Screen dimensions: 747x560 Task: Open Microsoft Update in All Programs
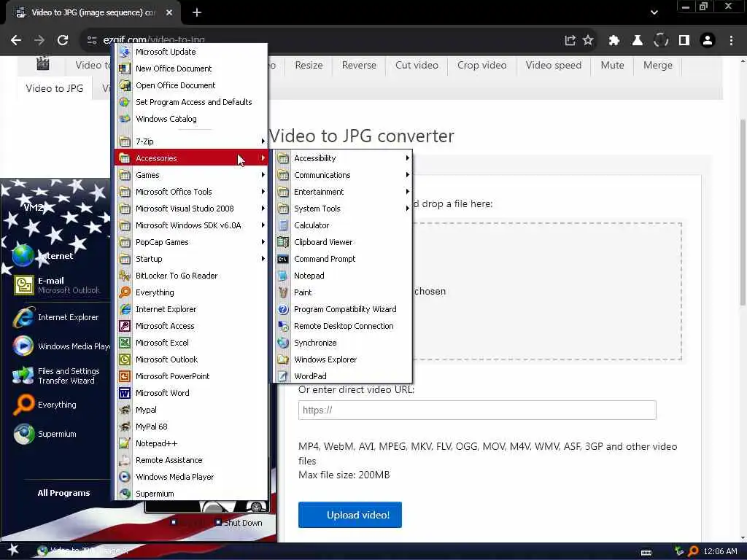(191, 52)
